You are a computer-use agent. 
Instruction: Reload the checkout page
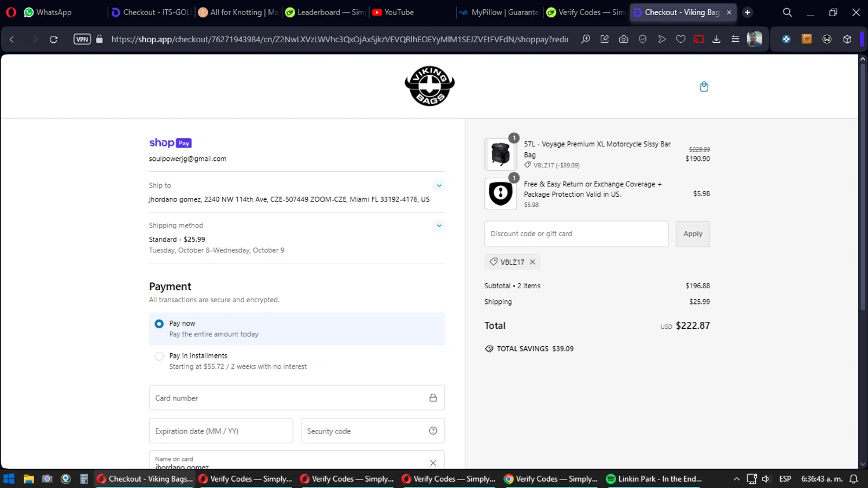pos(54,39)
